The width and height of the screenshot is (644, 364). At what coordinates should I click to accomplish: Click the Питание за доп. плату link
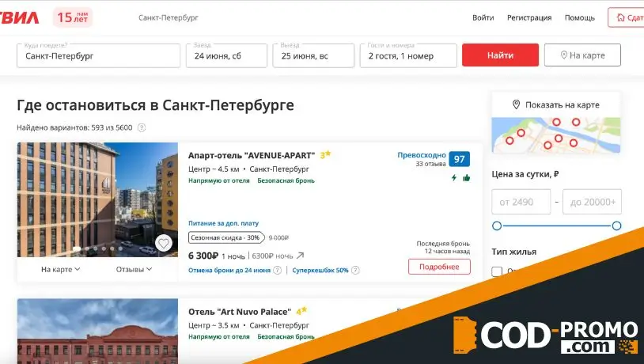click(223, 223)
